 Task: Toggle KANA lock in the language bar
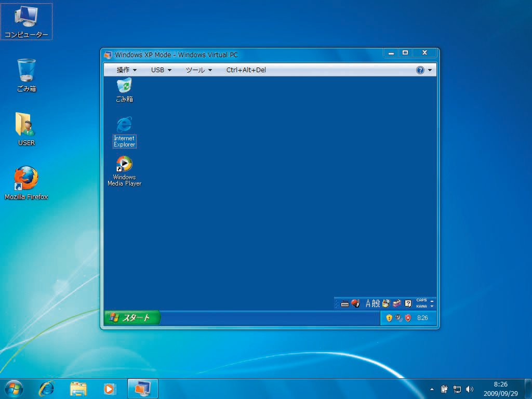(x=421, y=307)
